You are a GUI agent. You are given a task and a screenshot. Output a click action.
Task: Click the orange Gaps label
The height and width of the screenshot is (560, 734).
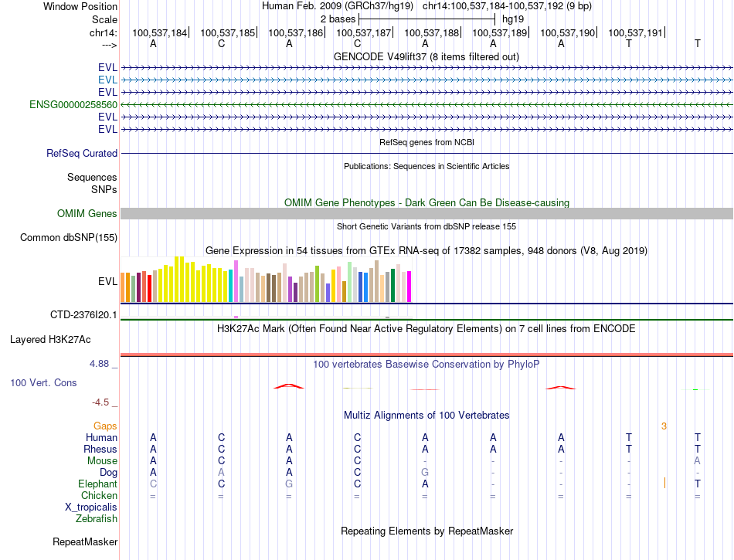(x=105, y=426)
